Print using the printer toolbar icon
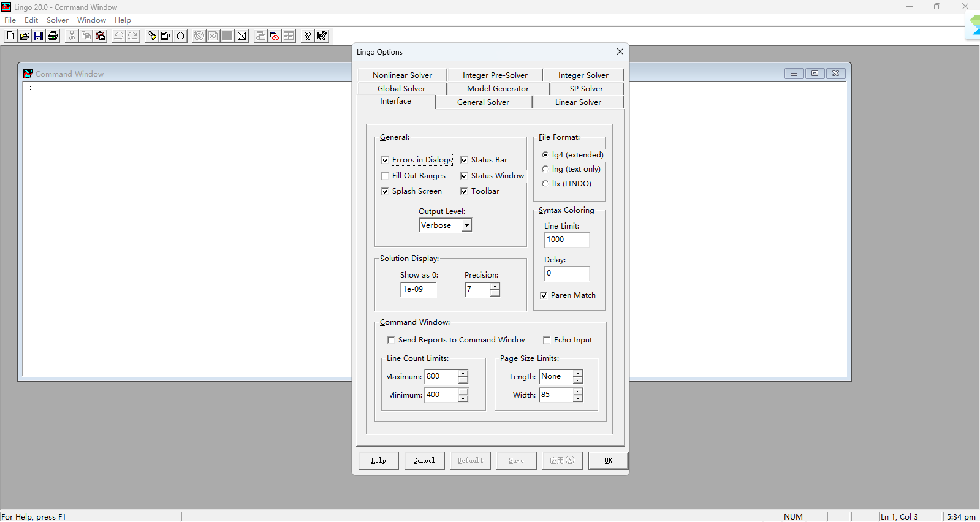Image resolution: width=980 pixels, height=522 pixels. [x=53, y=36]
